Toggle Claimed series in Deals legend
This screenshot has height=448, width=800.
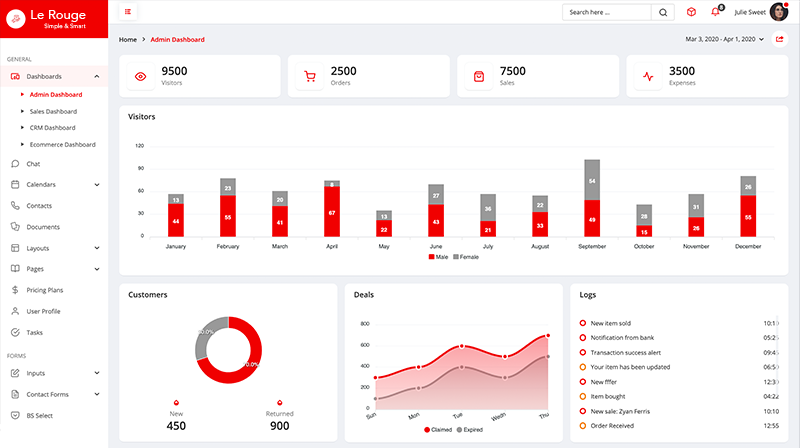coord(439,429)
